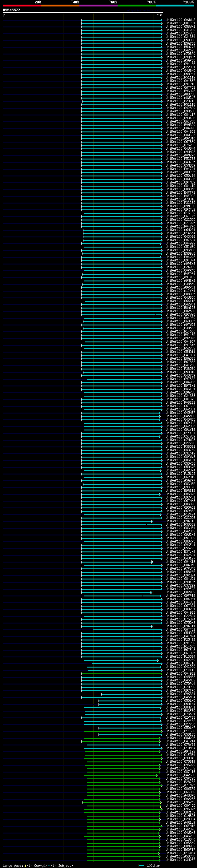Click label UniRef100_C5IW59
Viewport: 197px width, 868px height.
[180, 436]
